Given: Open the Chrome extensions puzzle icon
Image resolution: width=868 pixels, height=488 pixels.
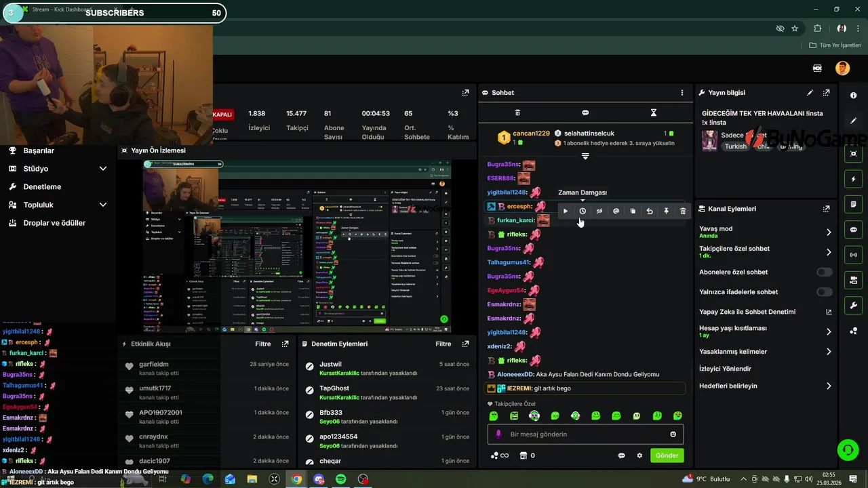Looking at the screenshot, I should click(817, 28).
